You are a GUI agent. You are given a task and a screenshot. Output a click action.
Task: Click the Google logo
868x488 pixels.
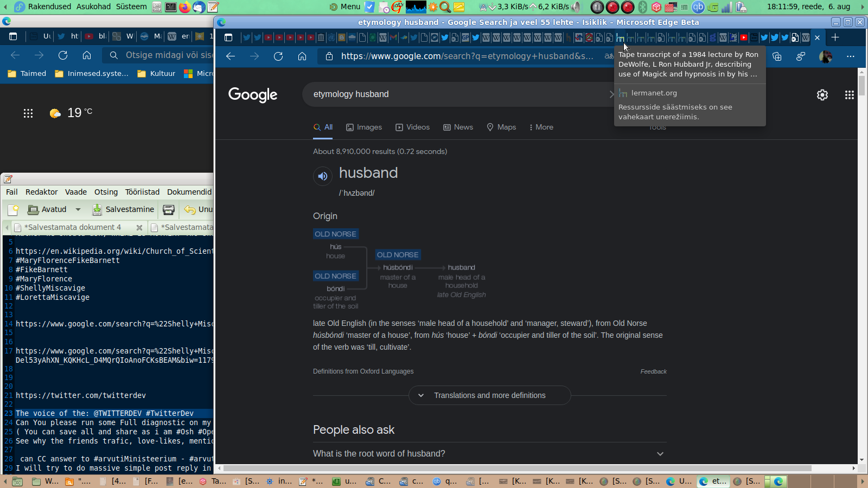tap(253, 95)
